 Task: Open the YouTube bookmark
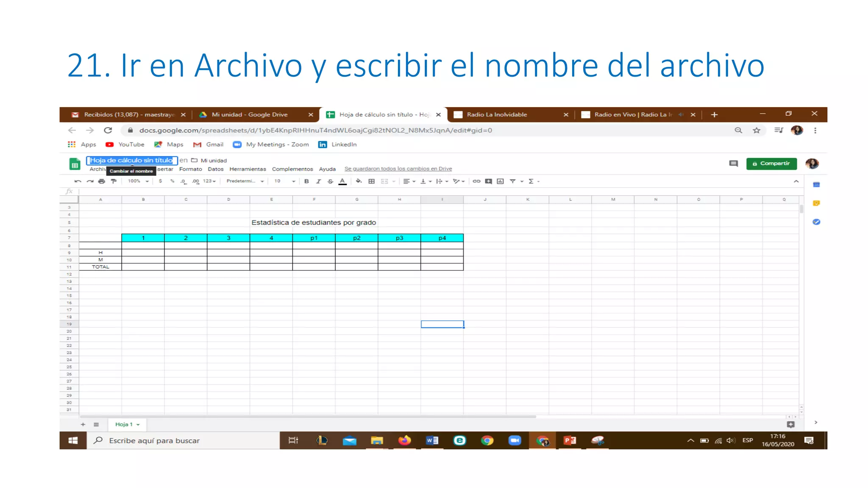click(x=125, y=144)
